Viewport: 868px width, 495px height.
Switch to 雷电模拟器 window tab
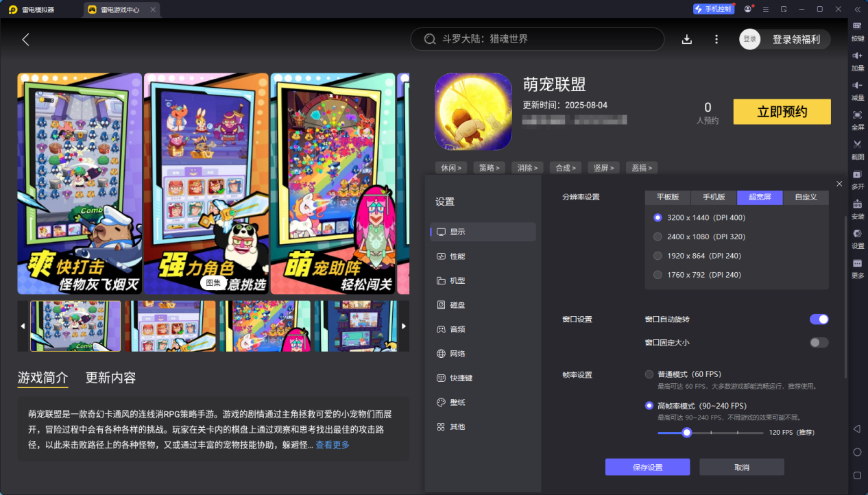click(32, 10)
